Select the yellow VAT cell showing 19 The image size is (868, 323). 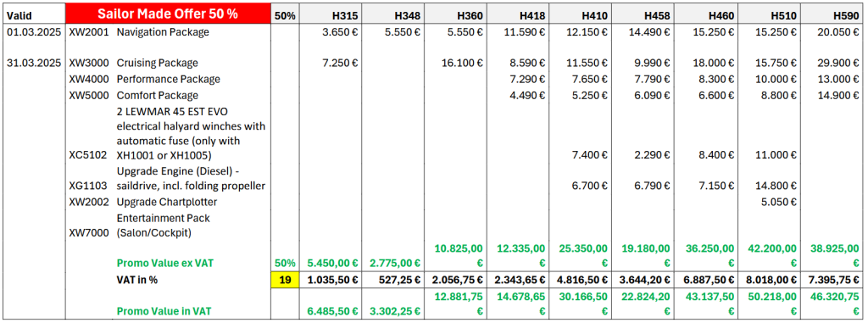tap(285, 280)
